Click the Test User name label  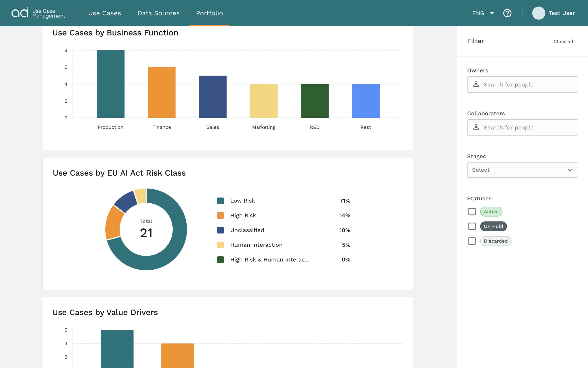[x=561, y=13]
